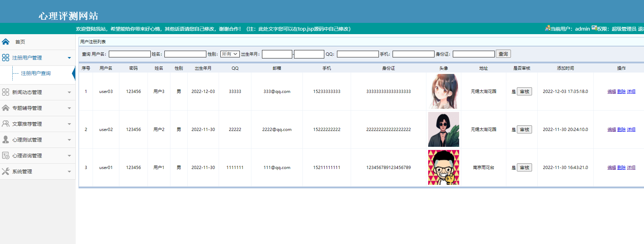Click the admin username in top bar
The width and height of the screenshot is (644, 244).
coord(582,29)
